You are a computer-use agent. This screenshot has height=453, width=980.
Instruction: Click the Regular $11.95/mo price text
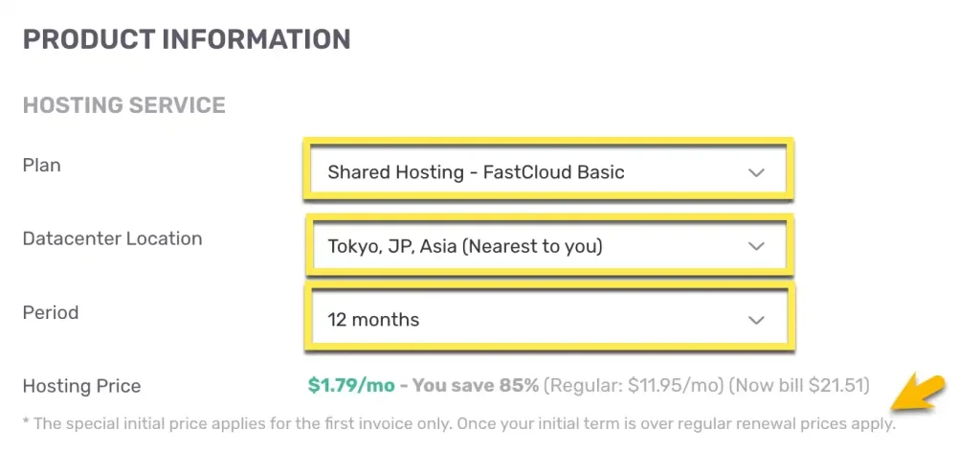pos(633,385)
